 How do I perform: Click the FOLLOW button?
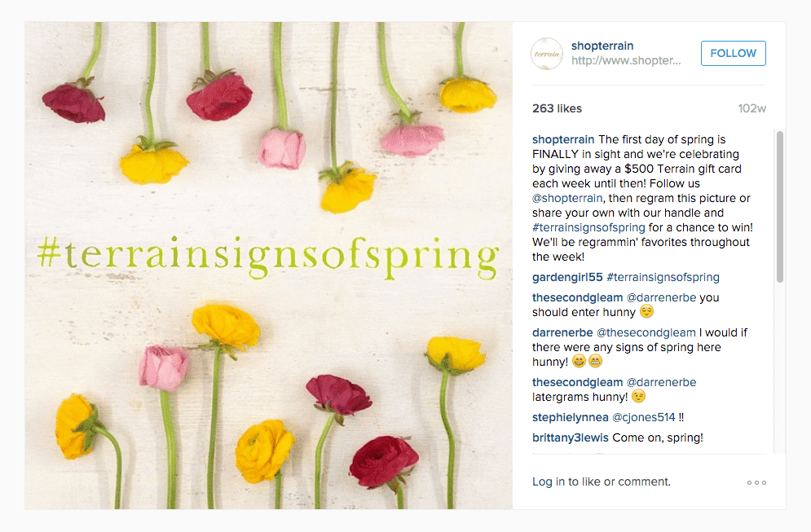tap(733, 53)
